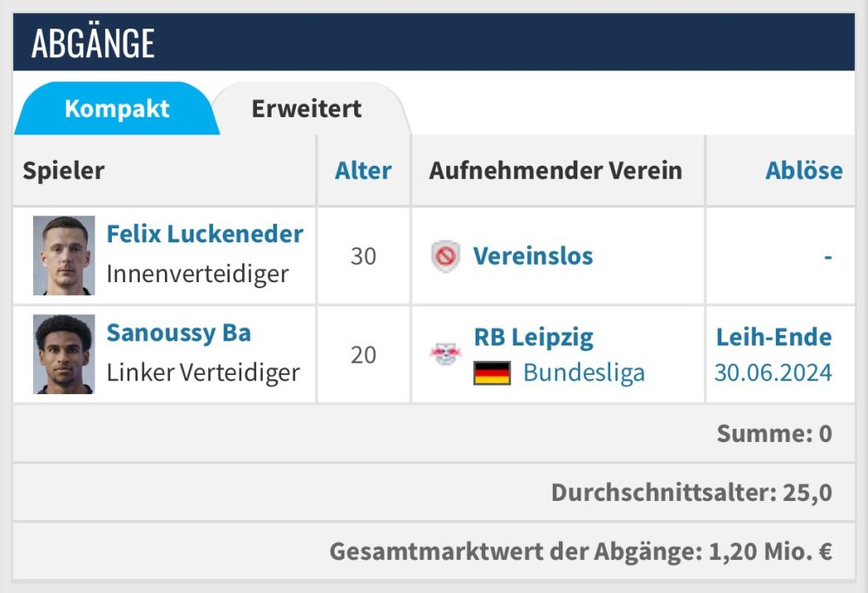This screenshot has height=593, width=868.
Task: Click the Leih-Ende transfer link
Action: [x=773, y=337]
